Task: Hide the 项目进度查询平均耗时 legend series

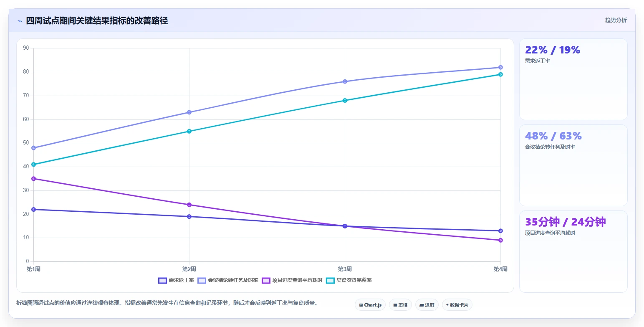Action: [x=292, y=280]
